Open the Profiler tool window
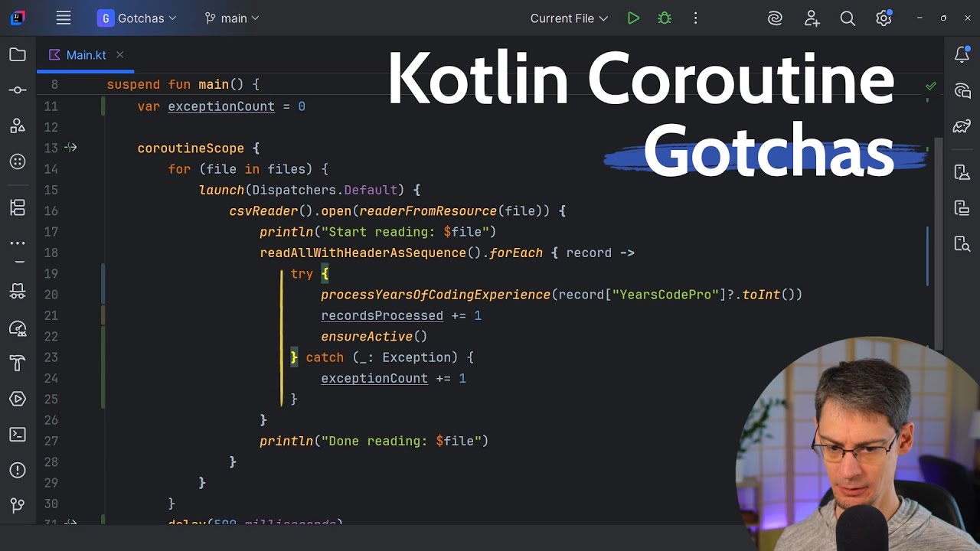The height and width of the screenshot is (551, 980). 17,328
